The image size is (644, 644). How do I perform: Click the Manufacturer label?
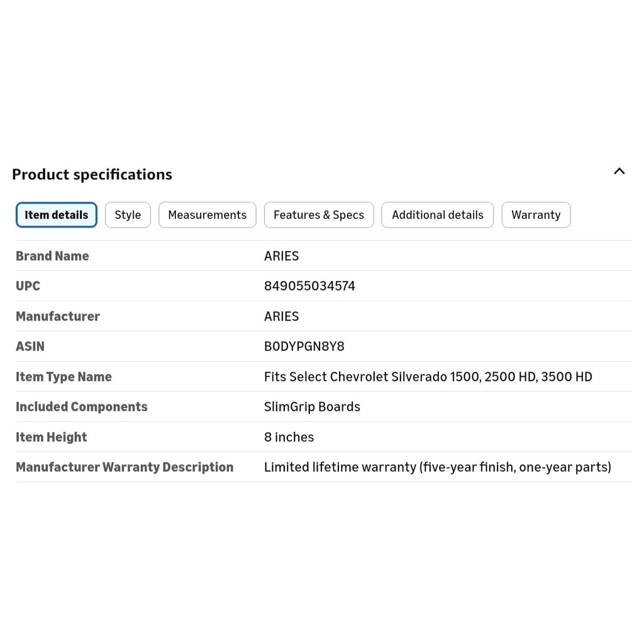pos(58,316)
